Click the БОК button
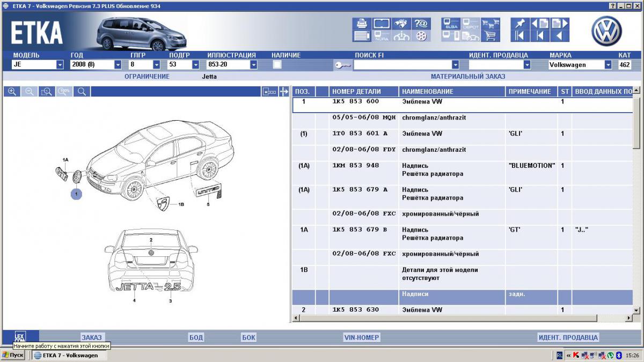 click(249, 337)
